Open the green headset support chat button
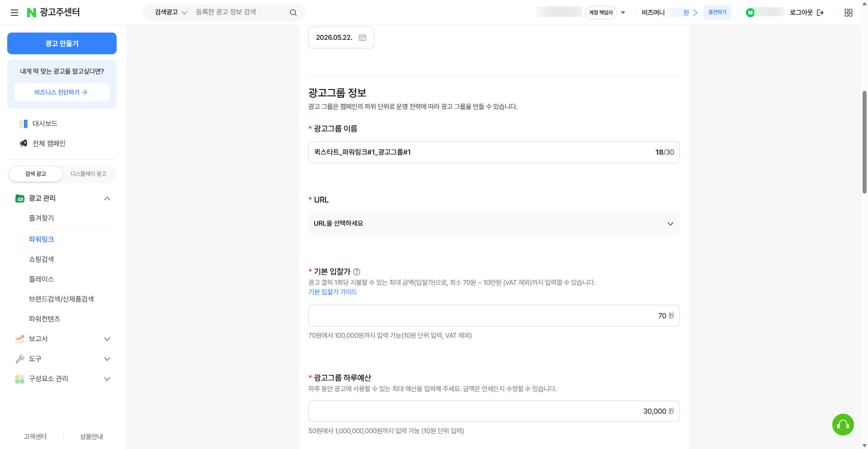 (843, 425)
